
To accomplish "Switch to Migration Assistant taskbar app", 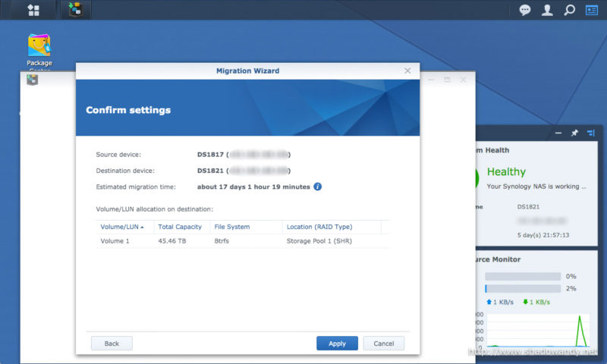I will click(x=75, y=10).
